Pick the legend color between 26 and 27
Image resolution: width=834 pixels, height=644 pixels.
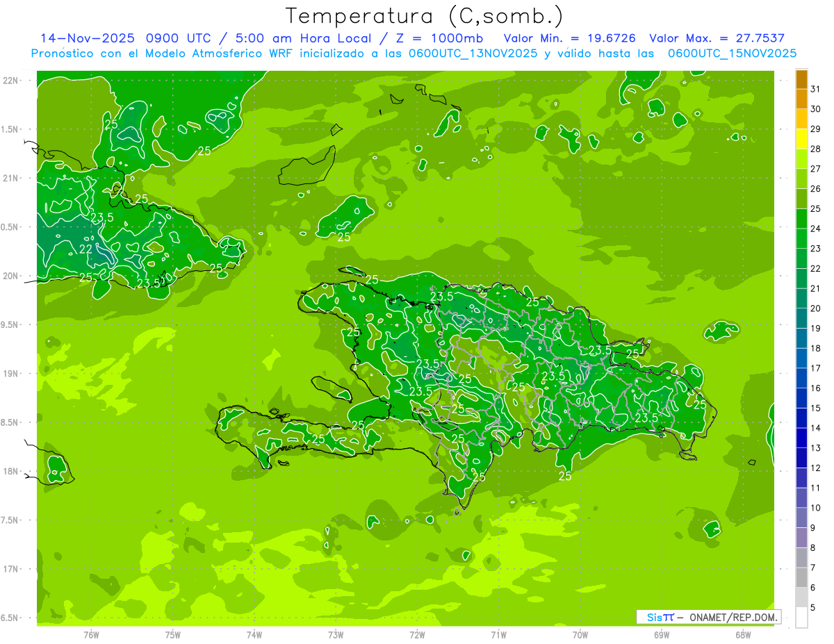pyautogui.click(x=801, y=179)
